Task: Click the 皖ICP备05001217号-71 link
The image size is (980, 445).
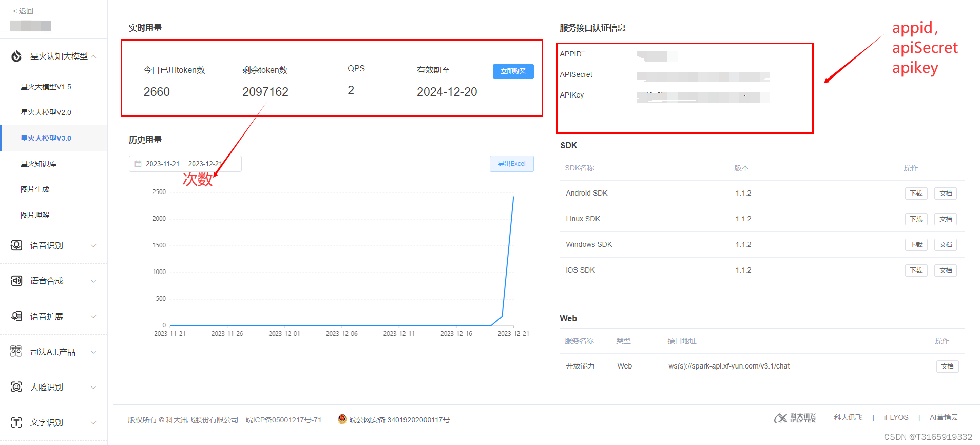Action: 283,420
